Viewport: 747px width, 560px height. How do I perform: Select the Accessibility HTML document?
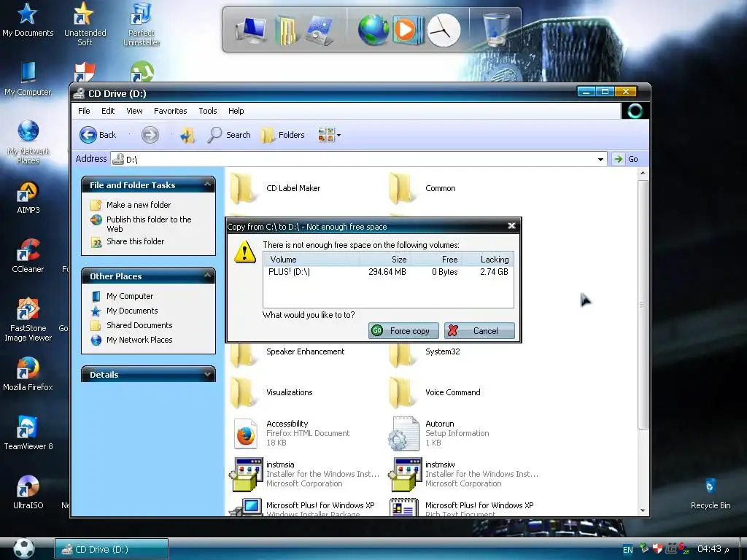[x=292, y=433]
